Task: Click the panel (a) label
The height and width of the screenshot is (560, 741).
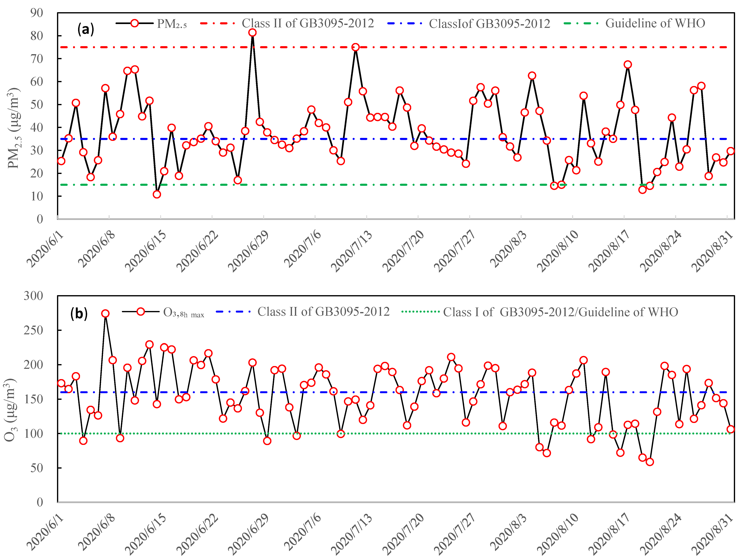Action: click(86, 29)
